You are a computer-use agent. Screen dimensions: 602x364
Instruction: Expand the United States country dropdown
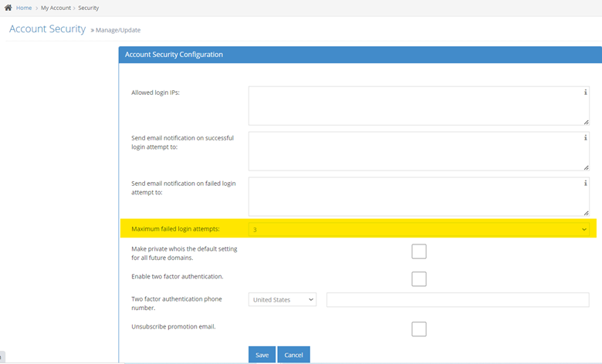(282, 299)
